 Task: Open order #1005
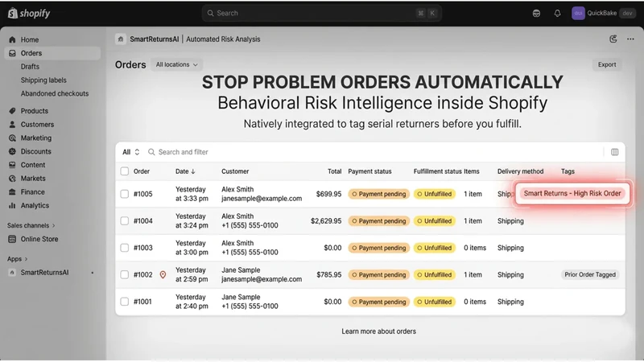pos(143,194)
